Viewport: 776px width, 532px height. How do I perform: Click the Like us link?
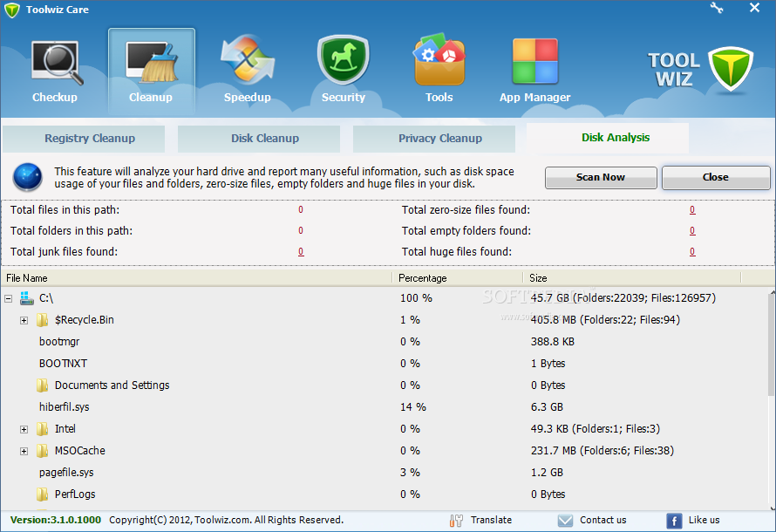point(704,520)
